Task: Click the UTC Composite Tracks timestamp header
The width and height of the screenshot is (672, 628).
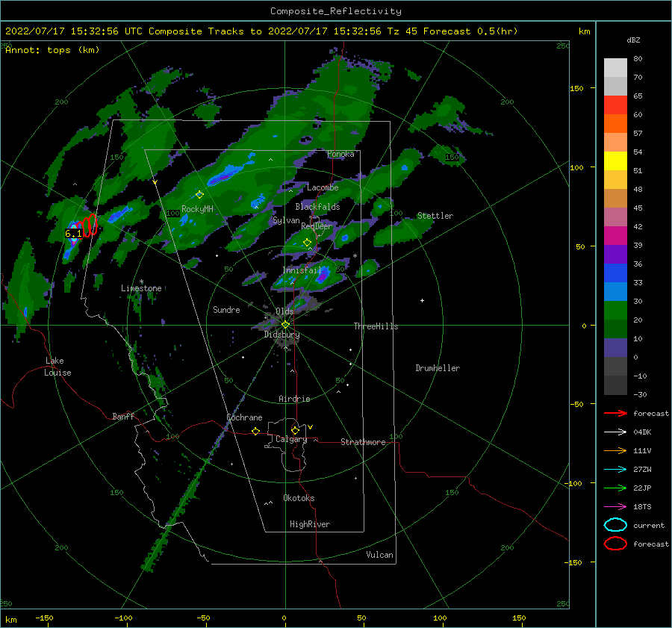Action: (261, 31)
